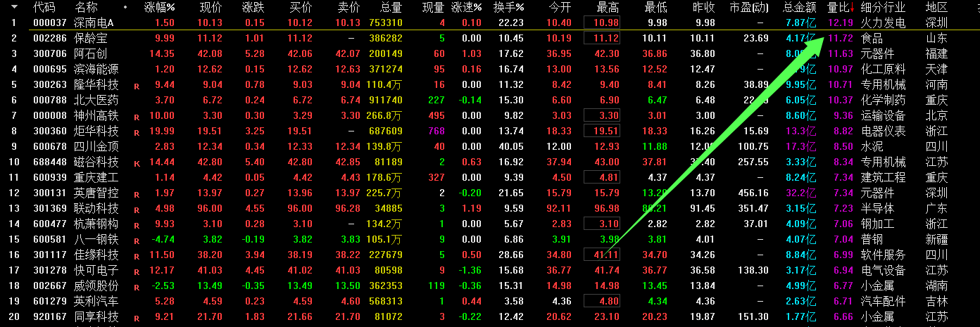Select the 威领股份 stock name

97,286
